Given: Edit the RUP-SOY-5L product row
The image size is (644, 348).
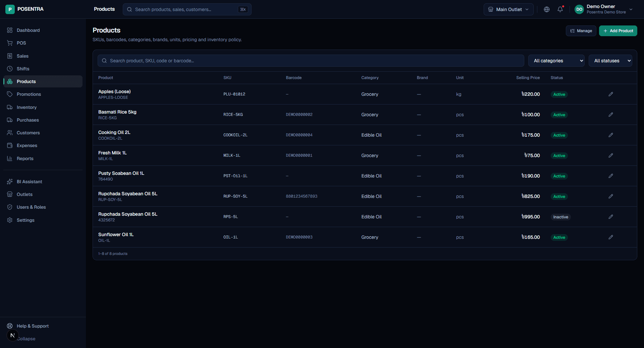Looking at the screenshot, I should click(611, 196).
